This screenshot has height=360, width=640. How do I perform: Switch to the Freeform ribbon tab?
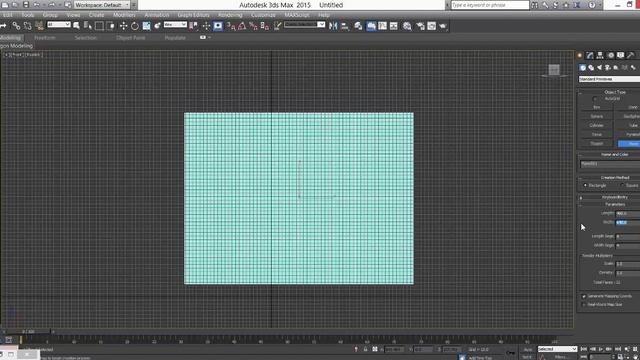click(45, 38)
